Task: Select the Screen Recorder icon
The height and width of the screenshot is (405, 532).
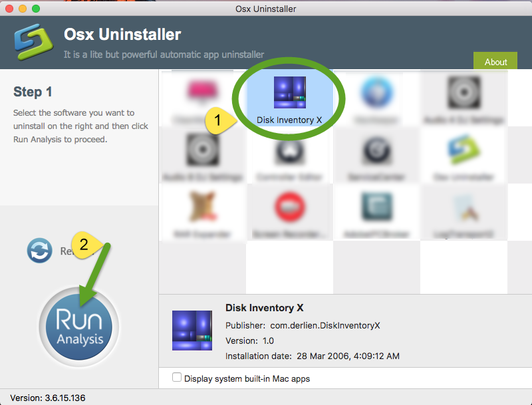Action: point(289,209)
